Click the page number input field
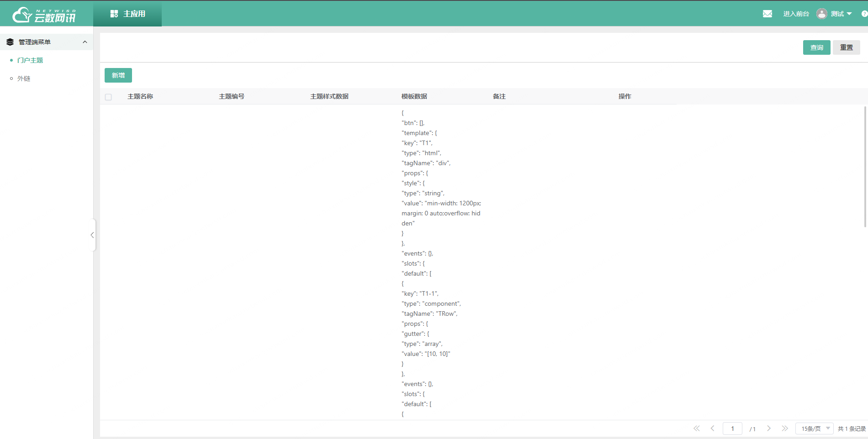Image resolution: width=868 pixels, height=439 pixels. 732,429
